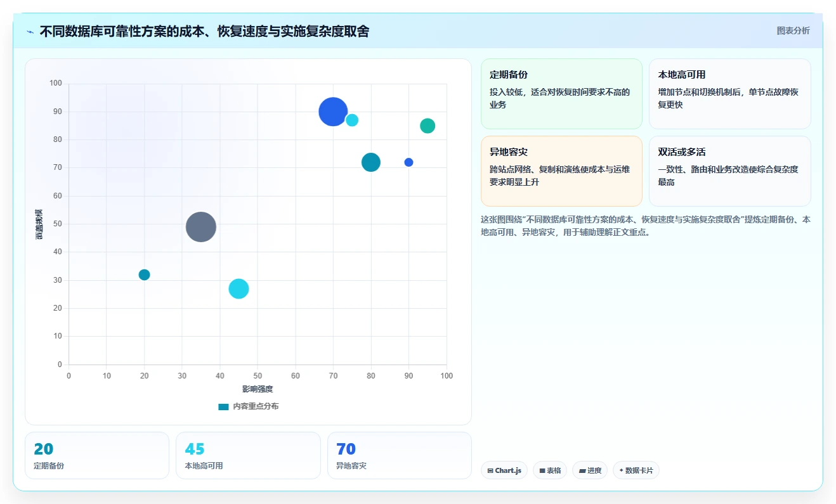This screenshot has width=836, height=504.
Task: Click the 进度 tag chip
Action: (x=590, y=470)
